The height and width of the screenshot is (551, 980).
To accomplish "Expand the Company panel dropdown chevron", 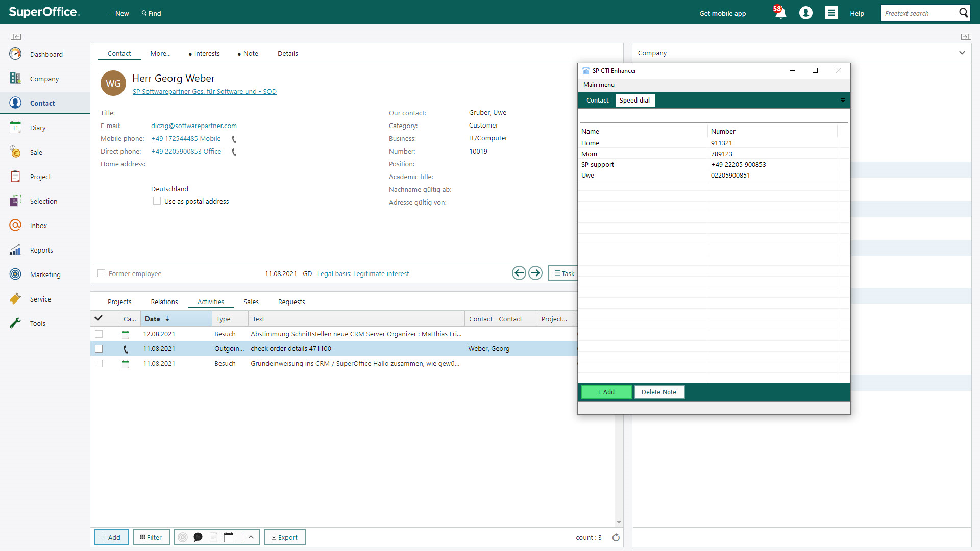I will 962,53.
